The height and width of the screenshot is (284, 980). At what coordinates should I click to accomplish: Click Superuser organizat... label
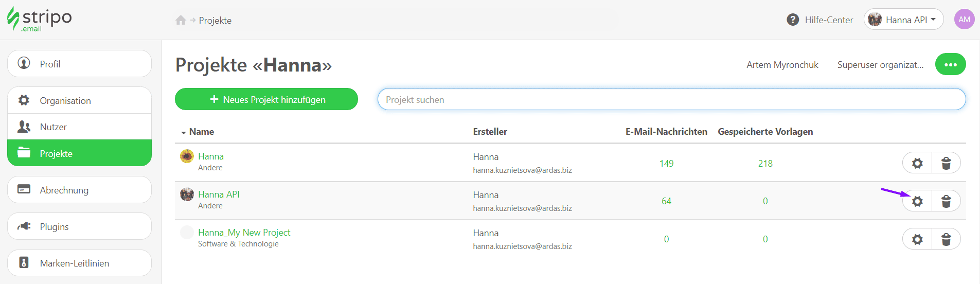coord(880,65)
